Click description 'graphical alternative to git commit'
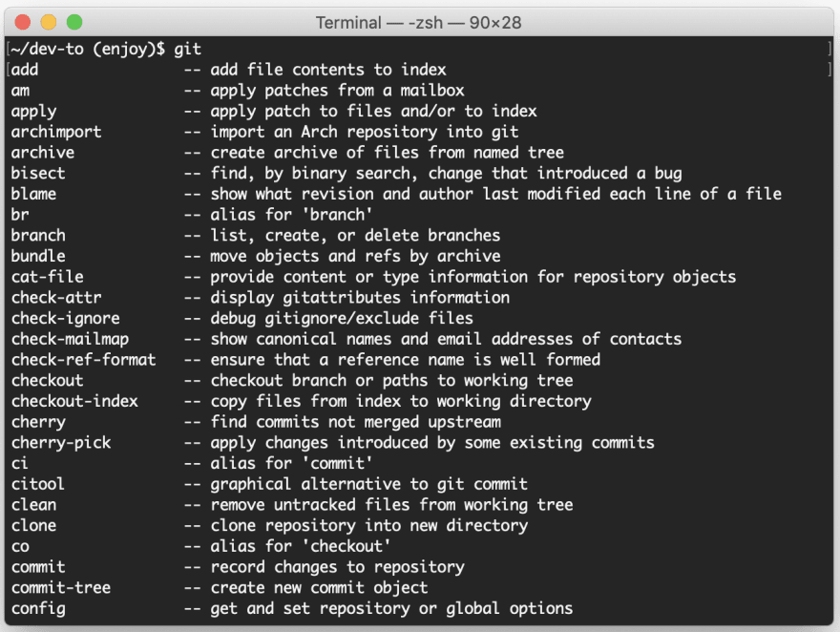Viewport: 840px width, 632px height. tap(368, 485)
